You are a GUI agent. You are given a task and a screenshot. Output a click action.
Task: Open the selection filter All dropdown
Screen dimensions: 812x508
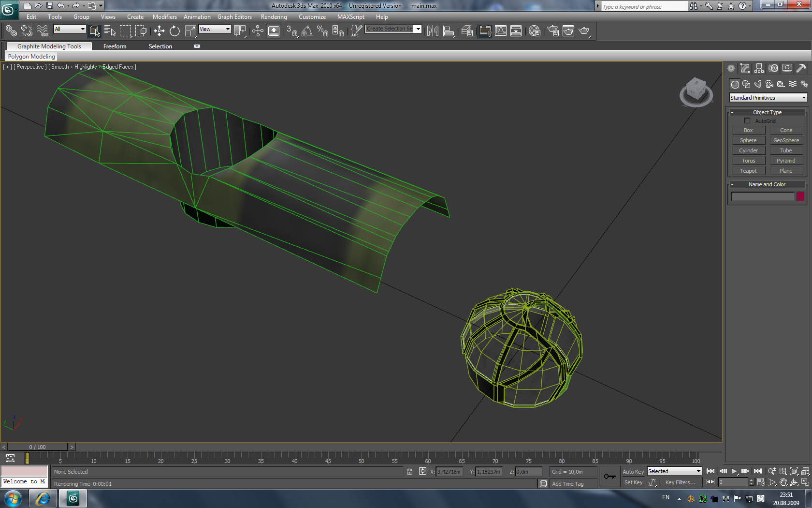(x=70, y=29)
